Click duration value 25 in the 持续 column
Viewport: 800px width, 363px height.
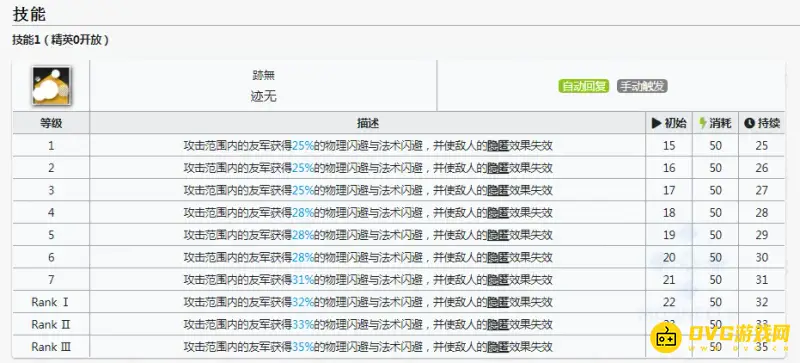point(762,146)
